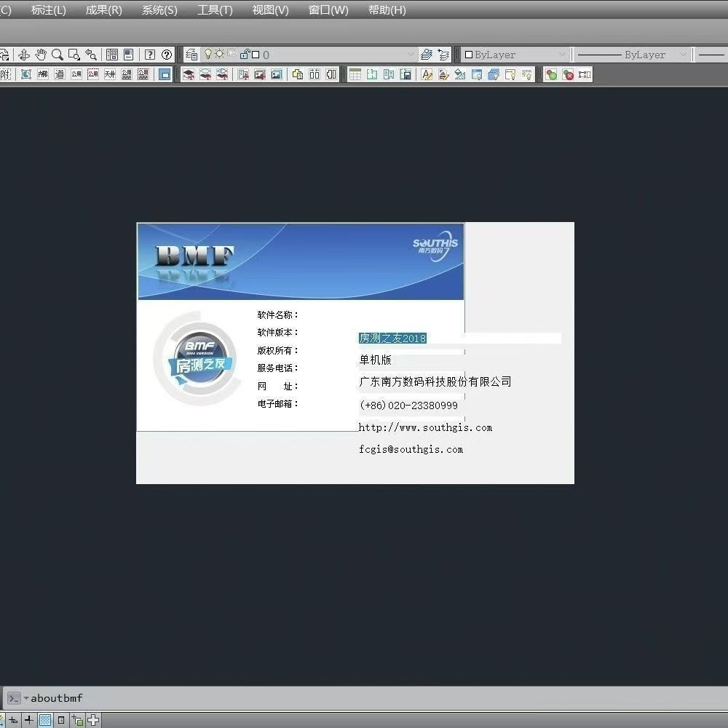This screenshot has width=728, height=728.
Task: Open the 帮助(H) menu
Action: (x=387, y=9)
